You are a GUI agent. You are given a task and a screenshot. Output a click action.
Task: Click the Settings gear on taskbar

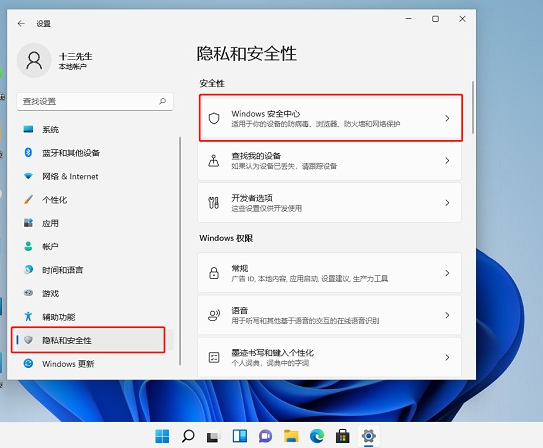(x=368, y=436)
